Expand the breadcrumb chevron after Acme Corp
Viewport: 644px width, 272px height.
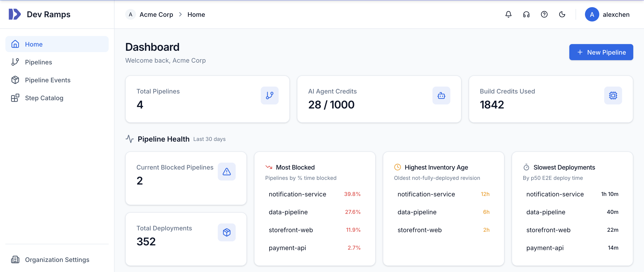[x=180, y=15]
